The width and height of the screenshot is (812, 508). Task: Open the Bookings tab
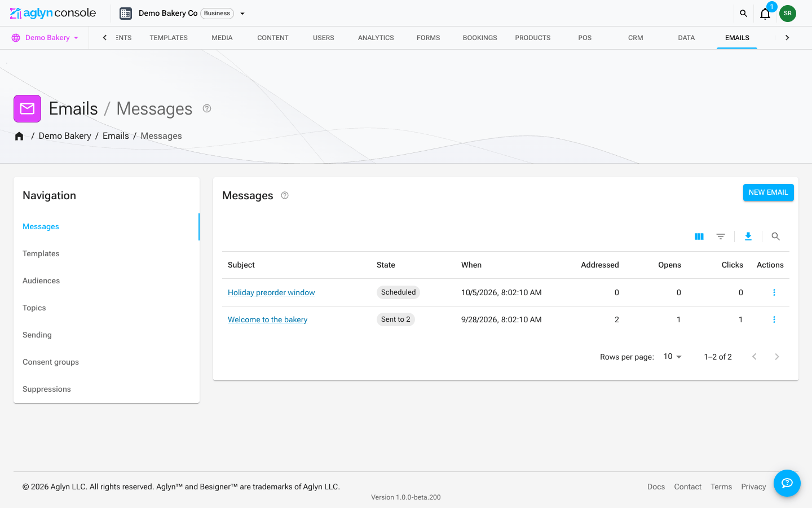pyautogui.click(x=480, y=38)
